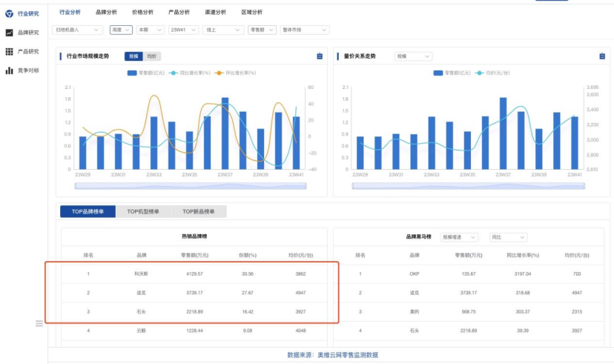Open the TOP机型榜单 tab
Viewport: 614px width, 364px height.
click(143, 212)
